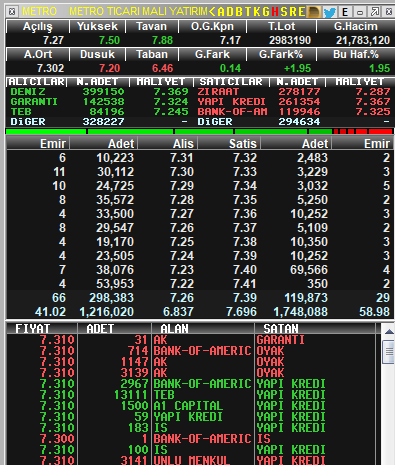This screenshot has height=465, width=395.
Task: Click the Tavan column header
Action: pos(152,26)
